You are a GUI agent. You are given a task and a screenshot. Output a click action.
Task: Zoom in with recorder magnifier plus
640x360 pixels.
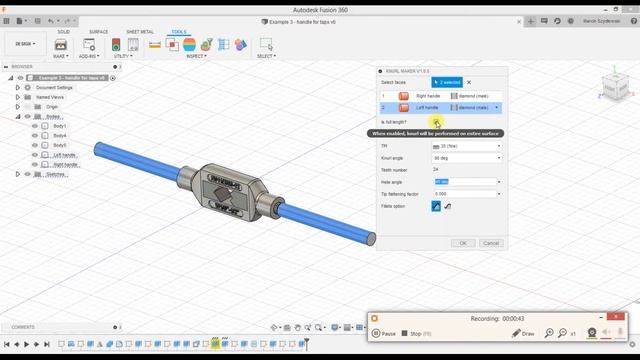pyautogui.click(x=549, y=333)
